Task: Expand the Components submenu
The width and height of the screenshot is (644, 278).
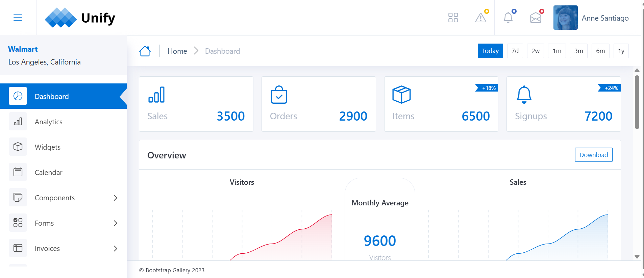Action: (115, 198)
